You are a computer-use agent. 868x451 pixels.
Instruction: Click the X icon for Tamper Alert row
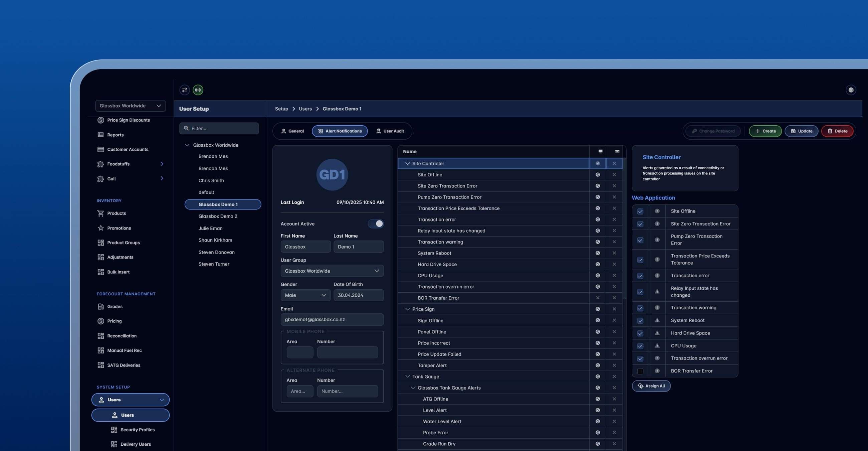pos(614,365)
